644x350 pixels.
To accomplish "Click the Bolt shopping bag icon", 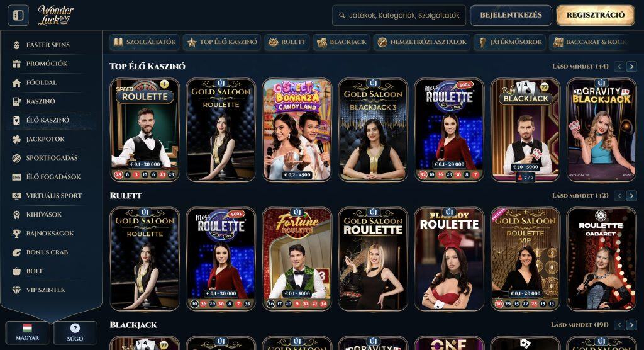I will [x=16, y=271].
